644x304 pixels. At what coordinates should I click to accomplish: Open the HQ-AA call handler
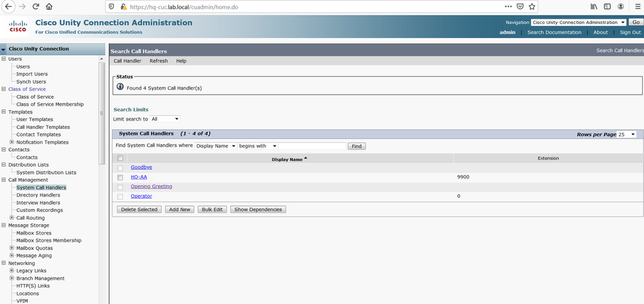[x=139, y=177]
